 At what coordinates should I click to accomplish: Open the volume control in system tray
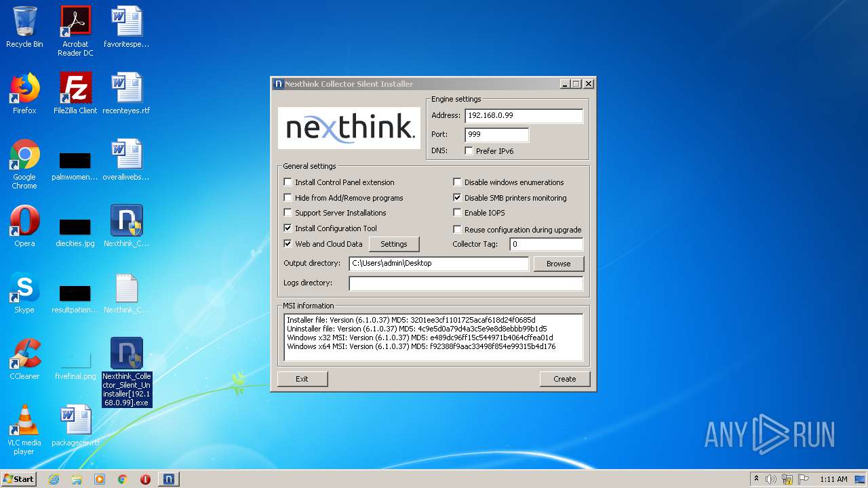[x=771, y=479]
